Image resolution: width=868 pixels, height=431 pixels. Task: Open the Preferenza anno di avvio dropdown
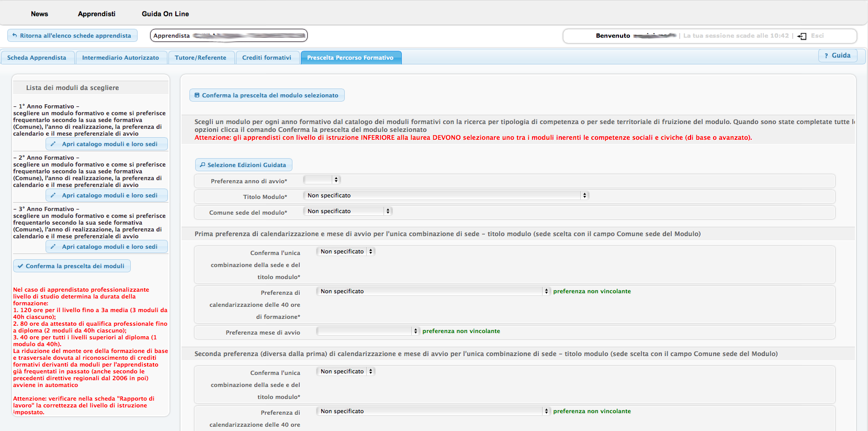coord(322,180)
